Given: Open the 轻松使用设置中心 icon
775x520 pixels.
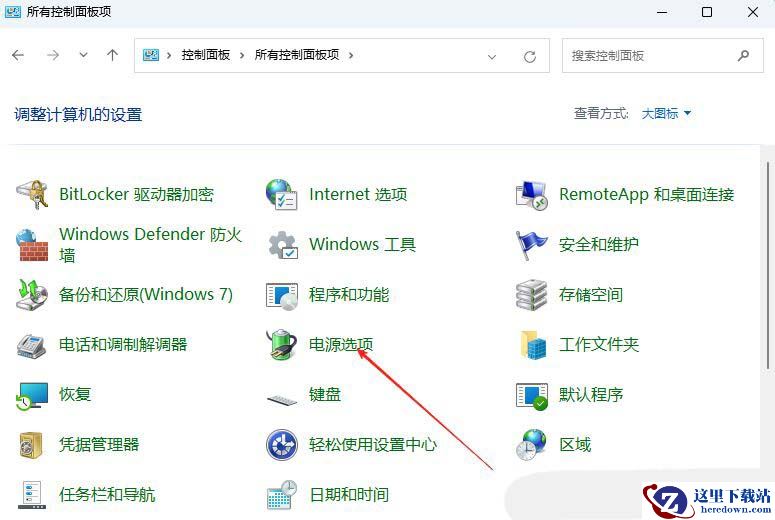Looking at the screenshot, I should point(282,445).
